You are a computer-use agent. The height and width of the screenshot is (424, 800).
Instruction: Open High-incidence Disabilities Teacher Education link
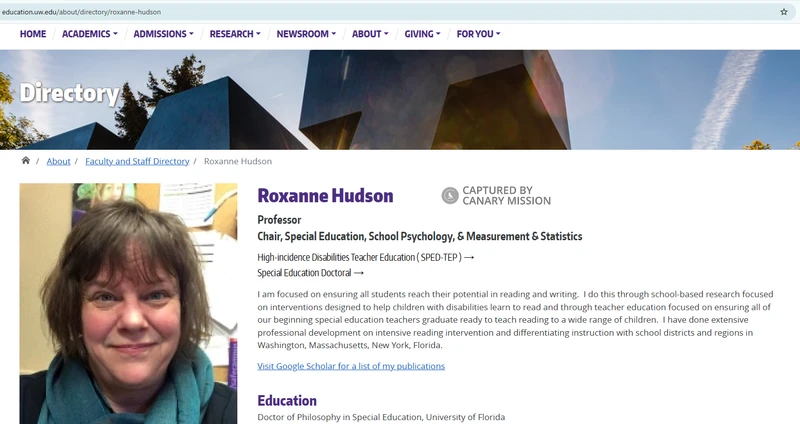pos(366,257)
